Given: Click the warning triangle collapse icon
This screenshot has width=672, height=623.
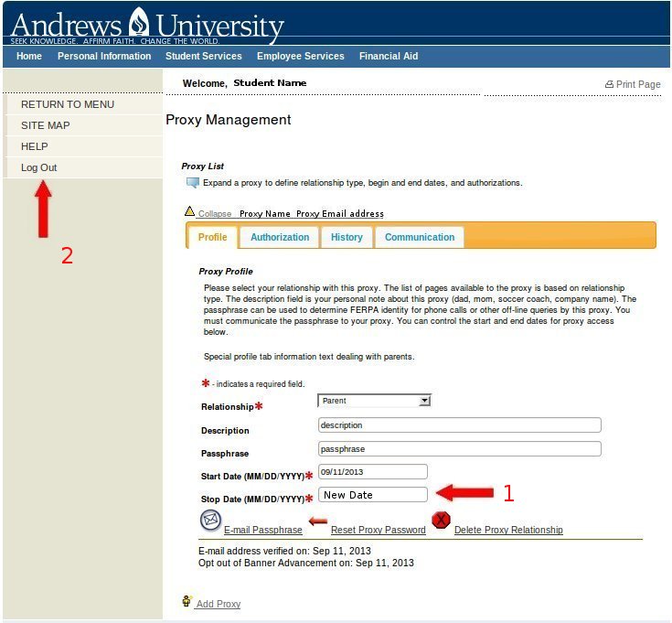Looking at the screenshot, I should pyautogui.click(x=189, y=211).
